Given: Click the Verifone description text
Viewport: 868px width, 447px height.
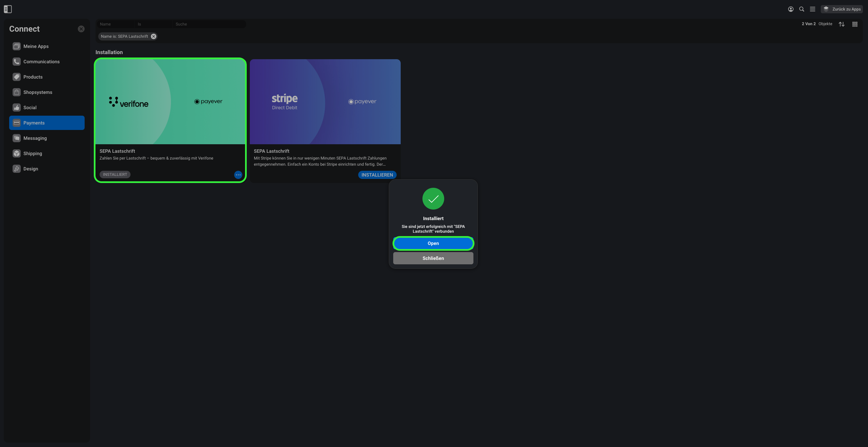Looking at the screenshot, I should coord(156,158).
